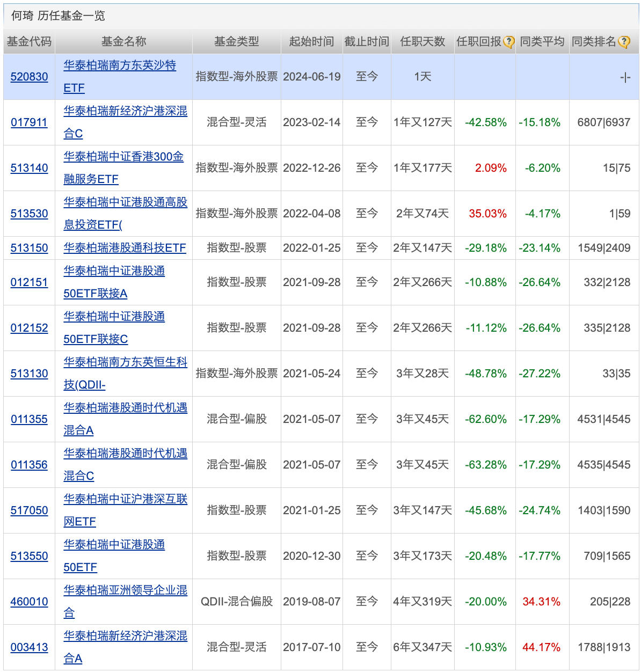Screen dimensions: 641x672
Task: Select the 35.03% return value
Action: [x=487, y=214]
